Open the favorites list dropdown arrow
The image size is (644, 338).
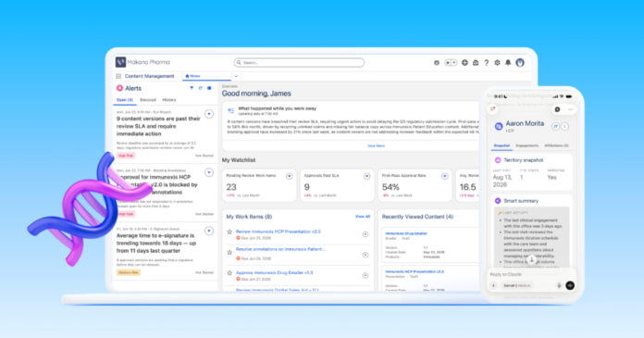[x=454, y=62]
